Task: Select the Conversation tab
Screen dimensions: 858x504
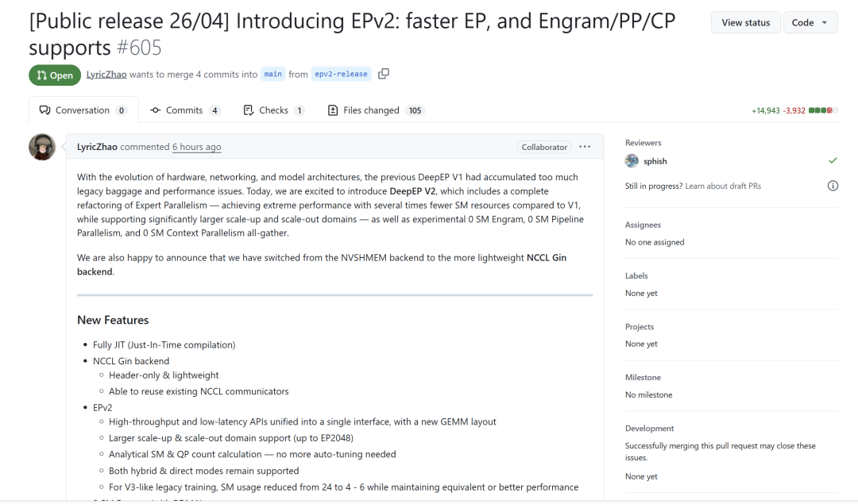Action: point(83,110)
